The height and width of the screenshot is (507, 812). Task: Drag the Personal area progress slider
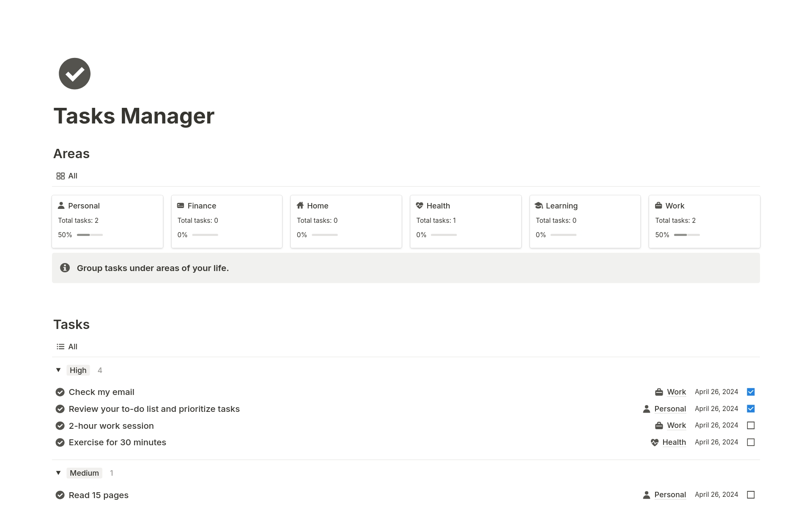pos(88,235)
